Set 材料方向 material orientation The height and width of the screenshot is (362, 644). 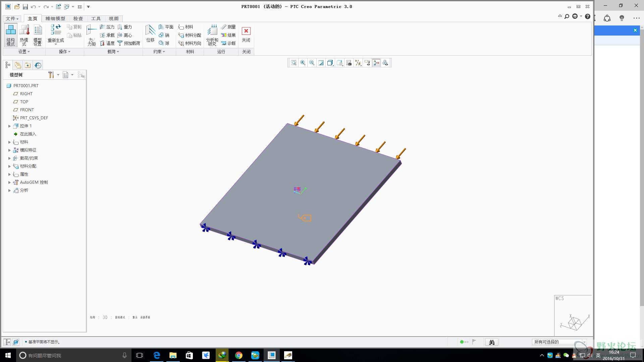coord(190,43)
